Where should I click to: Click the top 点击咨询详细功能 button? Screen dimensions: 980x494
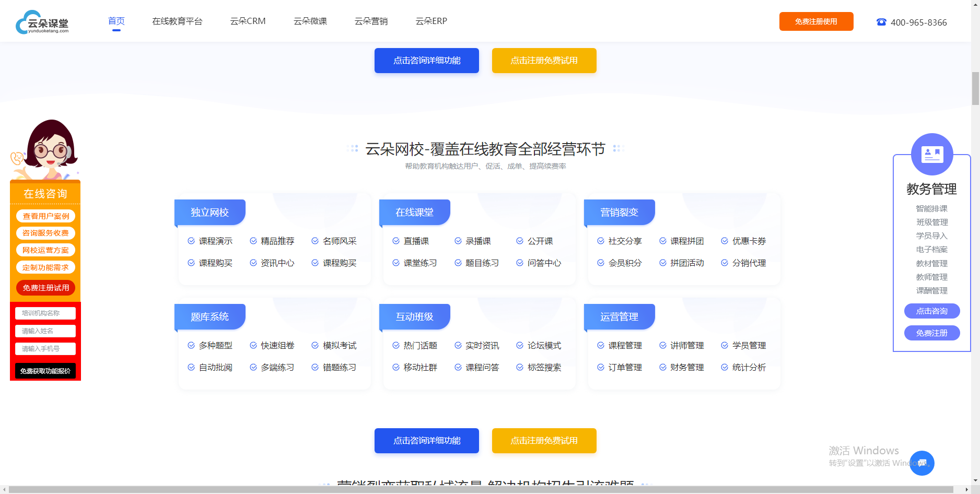pyautogui.click(x=427, y=61)
